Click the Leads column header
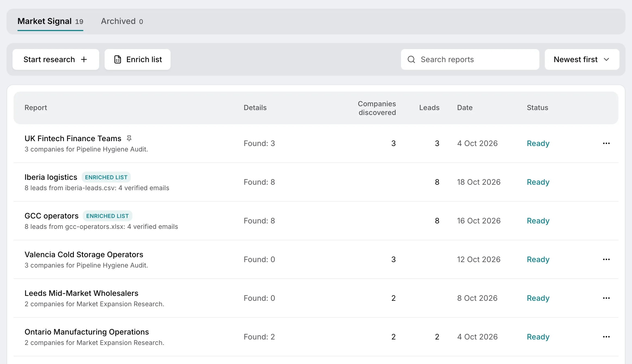The width and height of the screenshot is (632, 364). pyautogui.click(x=429, y=108)
